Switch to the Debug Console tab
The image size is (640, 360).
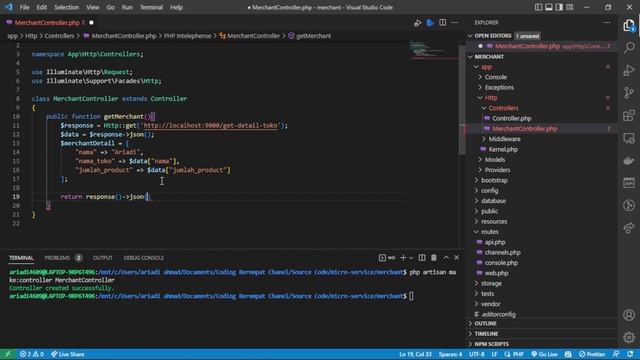pyautogui.click(x=144, y=258)
